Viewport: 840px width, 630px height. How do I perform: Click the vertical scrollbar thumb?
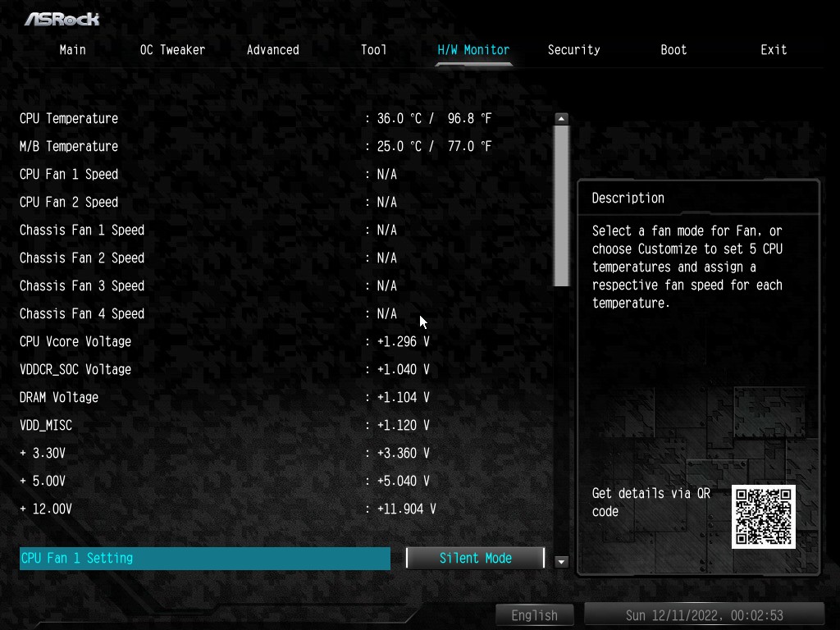[x=561, y=205]
